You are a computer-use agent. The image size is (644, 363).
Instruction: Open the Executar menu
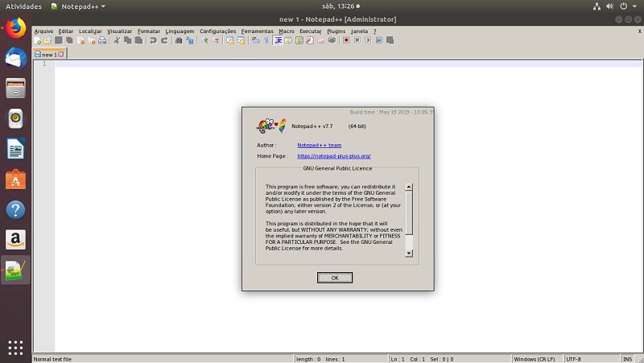311,31
